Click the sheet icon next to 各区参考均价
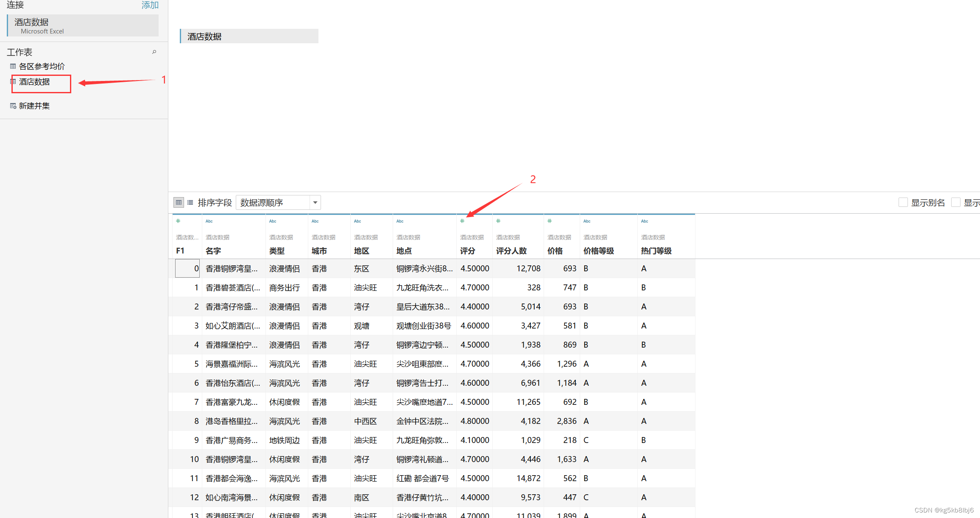 pos(13,66)
